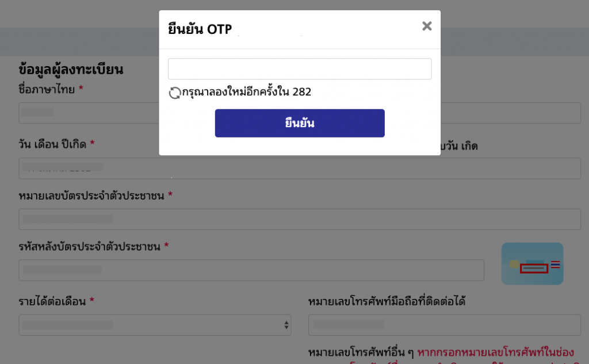Open the รายได้ต่อเดือน income dropdown
Screen dimensions: 589x364
click(x=155, y=324)
